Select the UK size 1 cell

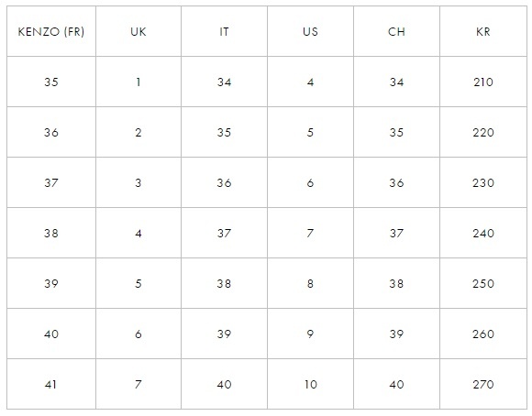(139, 82)
